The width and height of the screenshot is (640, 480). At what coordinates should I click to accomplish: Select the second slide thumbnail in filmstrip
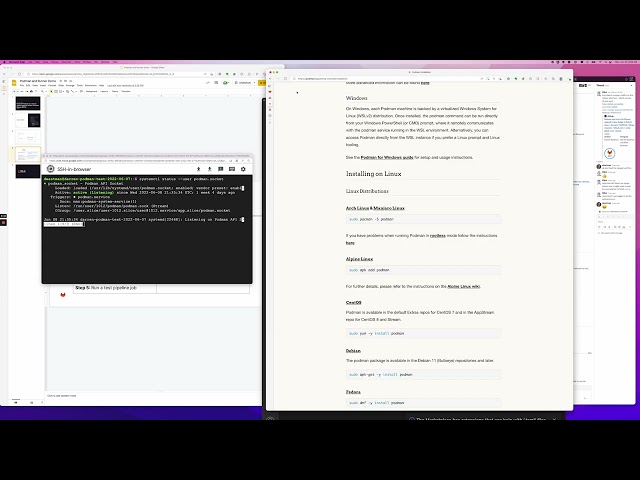click(28, 120)
